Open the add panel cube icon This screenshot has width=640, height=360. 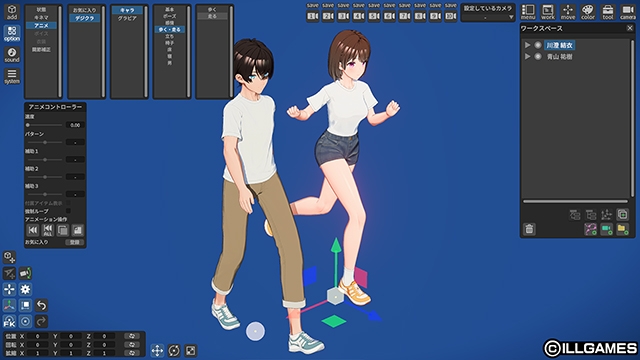coord(12,12)
